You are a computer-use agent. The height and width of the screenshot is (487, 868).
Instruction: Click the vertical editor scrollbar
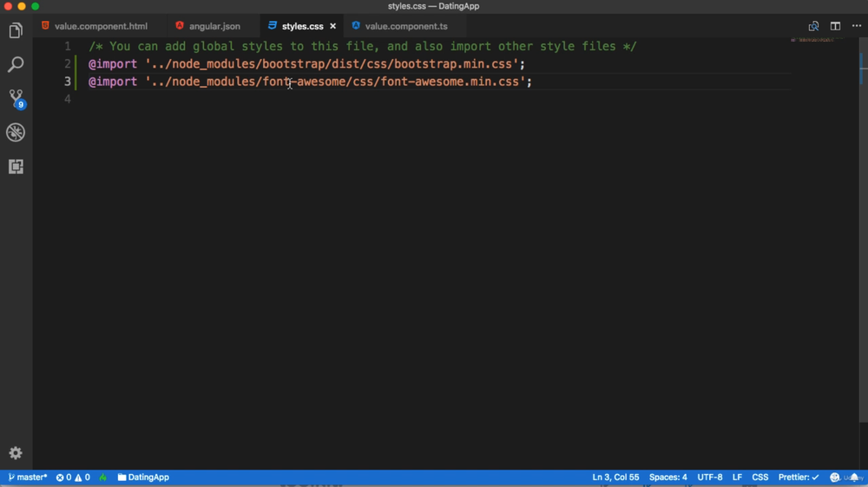[863, 230]
